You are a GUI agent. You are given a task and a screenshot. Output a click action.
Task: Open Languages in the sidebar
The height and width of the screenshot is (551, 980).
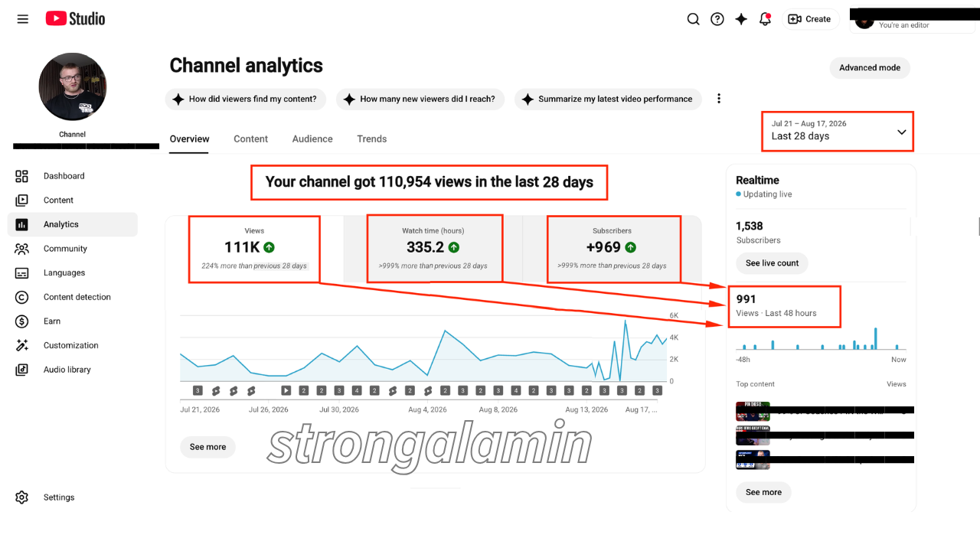(73, 273)
